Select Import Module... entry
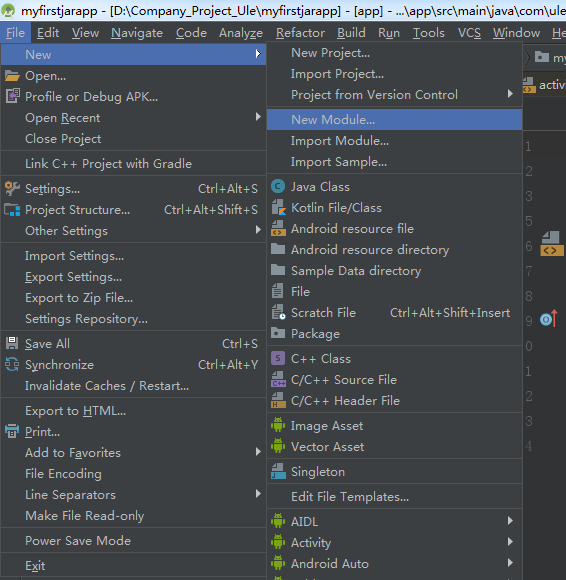The image size is (566, 580). 394,141
